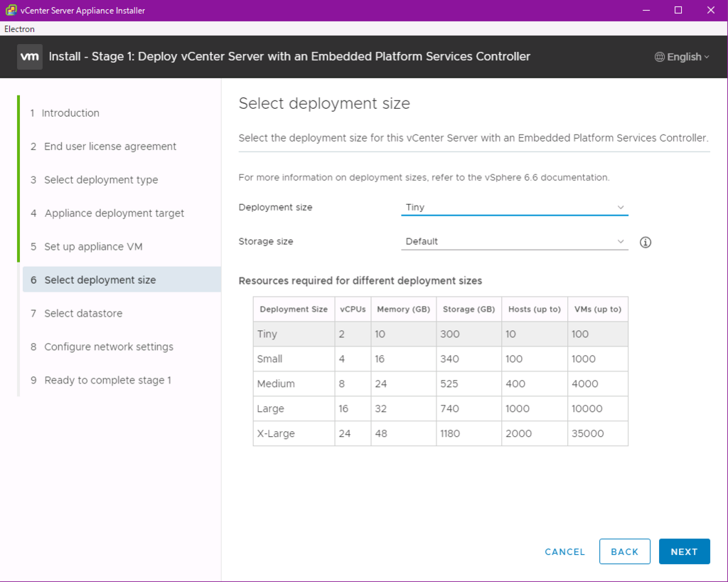Click the Deployment Size column header
Viewport: 728px width, 582px height.
(294, 309)
